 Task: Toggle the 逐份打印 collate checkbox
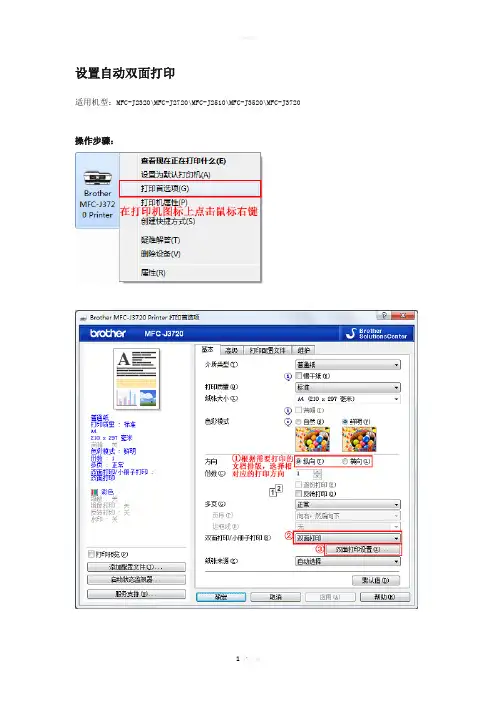tap(299, 484)
